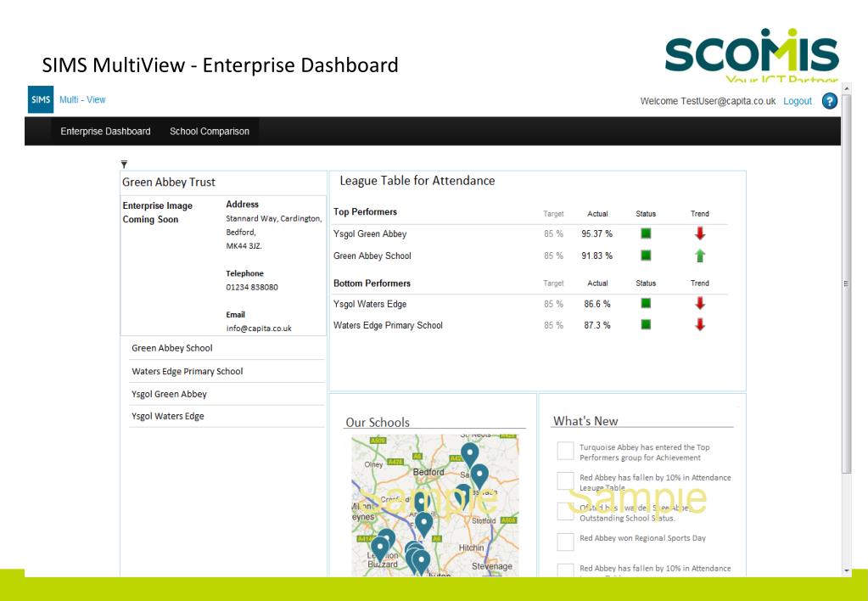Click the green trend arrow for Green Abbey School
The width and height of the screenshot is (868, 601).
(700, 256)
